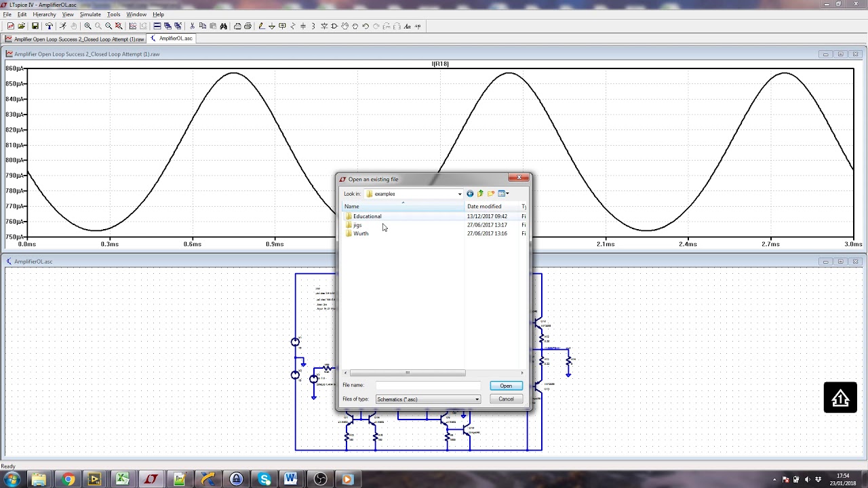Sort files by Date modified column header
The image size is (868, 488).
(492, 207)
